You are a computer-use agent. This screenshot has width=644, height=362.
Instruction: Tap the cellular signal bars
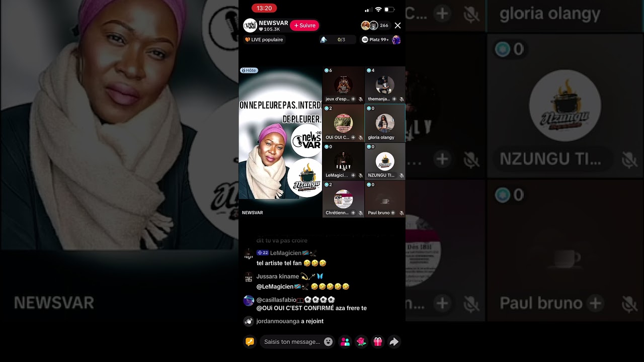[x=369, y=10]
